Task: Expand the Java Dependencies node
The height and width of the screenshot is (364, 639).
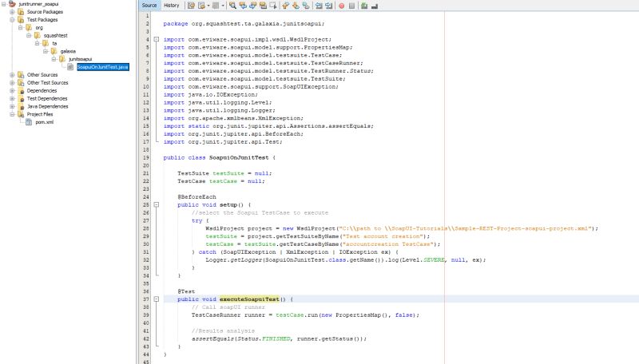Action: [x=12, y=106]
